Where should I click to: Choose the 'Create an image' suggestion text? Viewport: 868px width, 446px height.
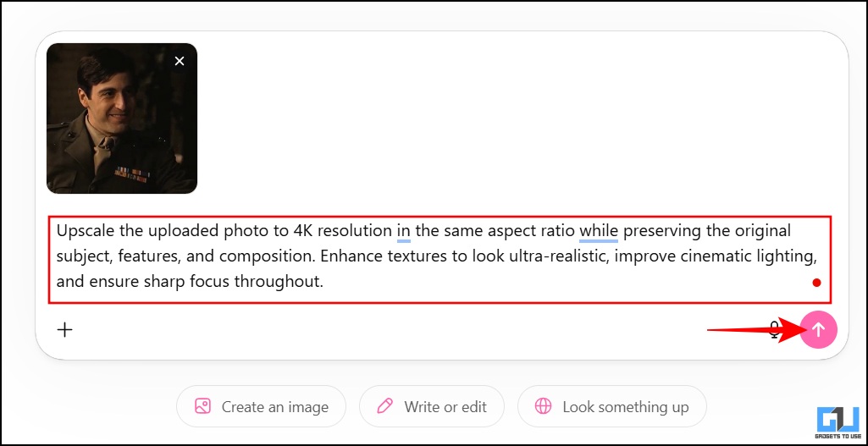pos(274,407)
